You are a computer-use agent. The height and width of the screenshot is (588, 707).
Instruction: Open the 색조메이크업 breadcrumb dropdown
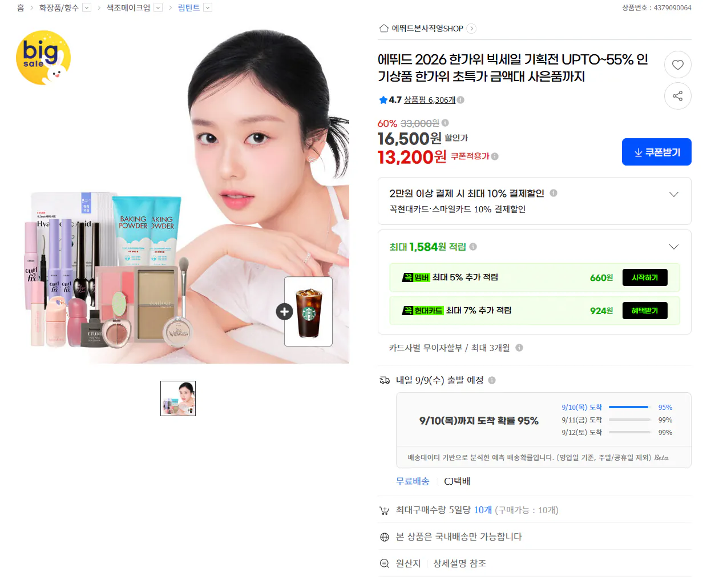158,8
